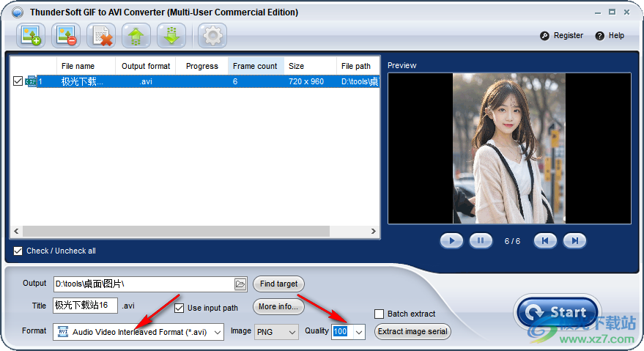Open the Format dropdown showing Audio Video Interleaved
644x351 pixels.
click(x=138, y=332)
